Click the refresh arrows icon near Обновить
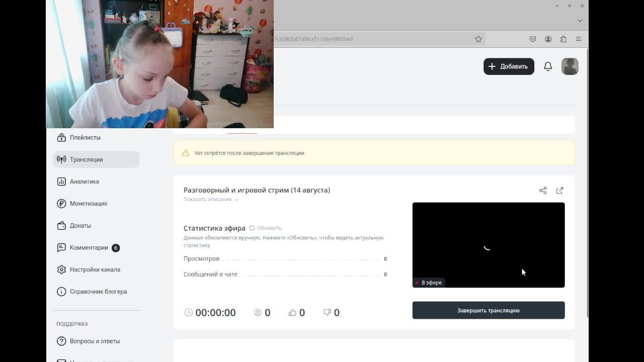Viewport: 644px width, 362px height. coord(252,228)
